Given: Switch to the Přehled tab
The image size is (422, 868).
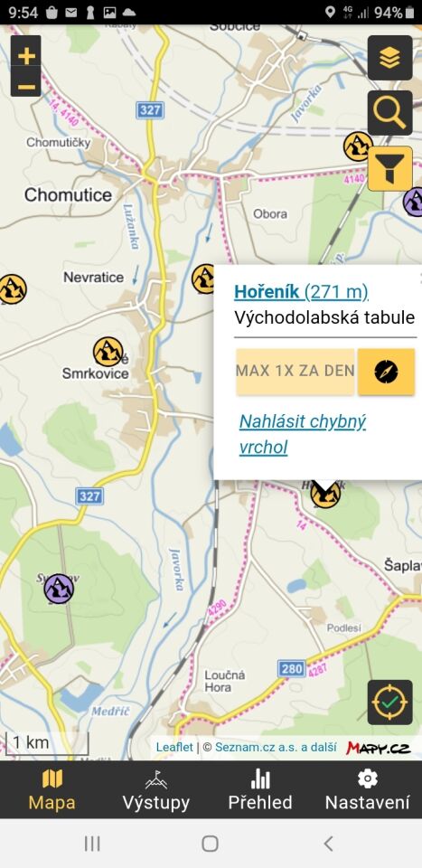Looking at the screenshot, I should [260, 790].
